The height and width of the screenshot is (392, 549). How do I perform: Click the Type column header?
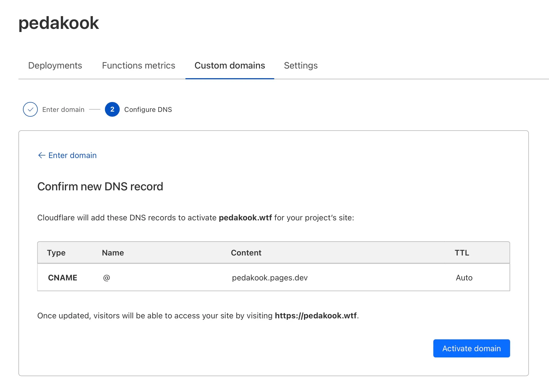(56, 253)
